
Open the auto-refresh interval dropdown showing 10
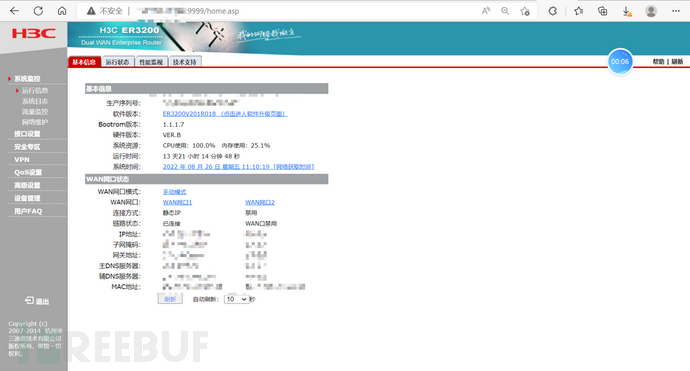coord(236,299)
